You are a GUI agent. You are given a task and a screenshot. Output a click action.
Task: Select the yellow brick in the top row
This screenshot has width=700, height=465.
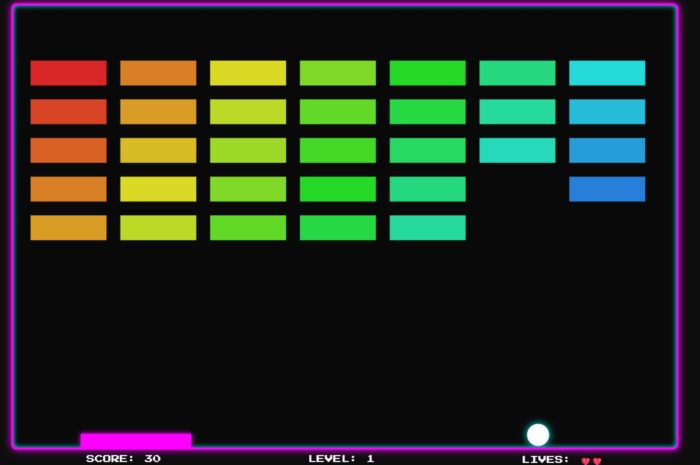pyautogui.click(x=248, y=73)
